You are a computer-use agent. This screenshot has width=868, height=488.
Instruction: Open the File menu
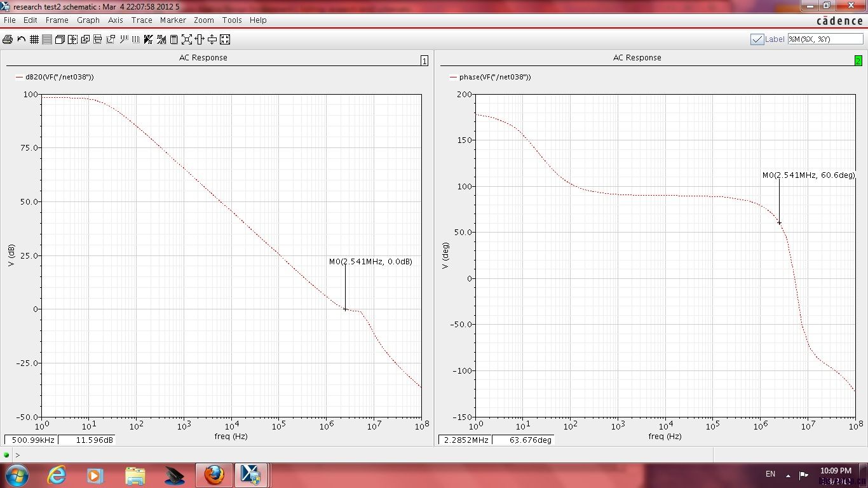(x=10, y=20)
